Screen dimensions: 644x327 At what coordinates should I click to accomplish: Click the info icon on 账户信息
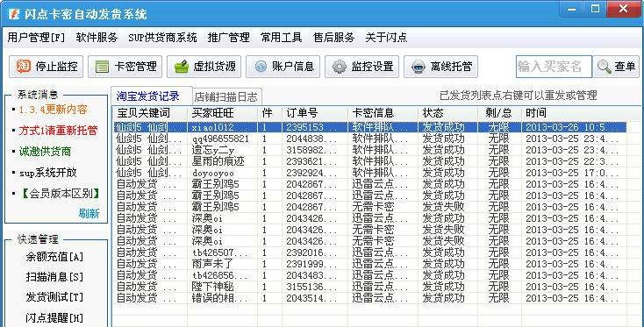point(261,67)
